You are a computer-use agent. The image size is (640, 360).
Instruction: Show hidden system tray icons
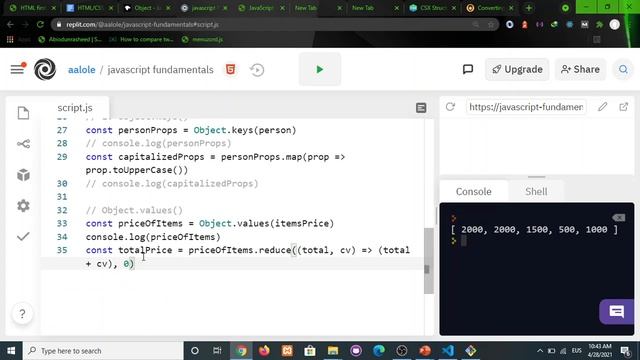tap(540, 351)
